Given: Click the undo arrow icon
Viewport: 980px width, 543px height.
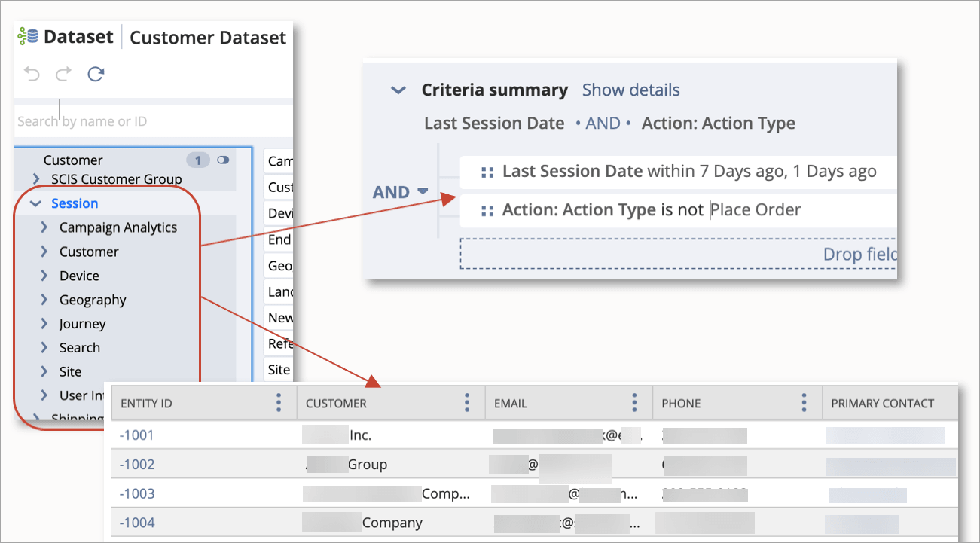Looking at the screenshot, I should [x=32, y=74].
